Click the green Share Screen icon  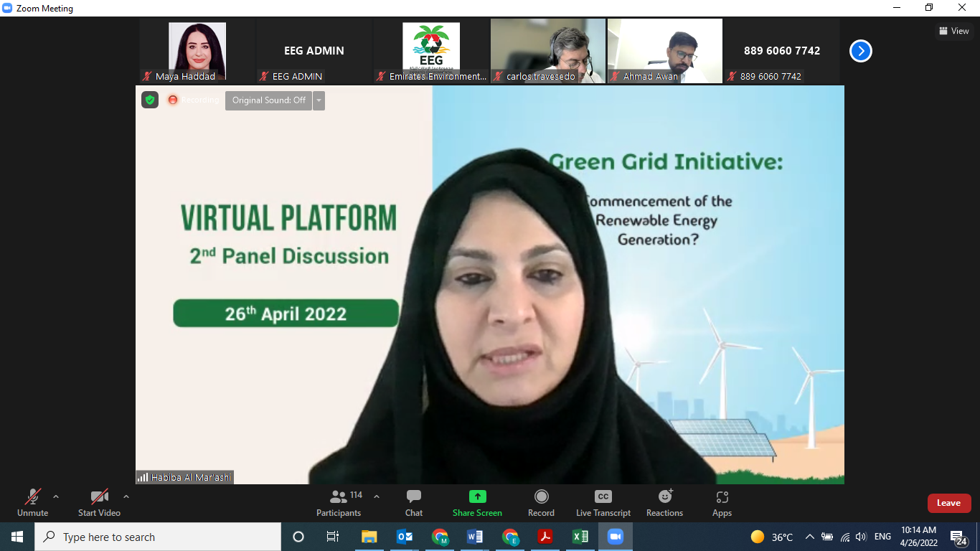coord(477,496)
